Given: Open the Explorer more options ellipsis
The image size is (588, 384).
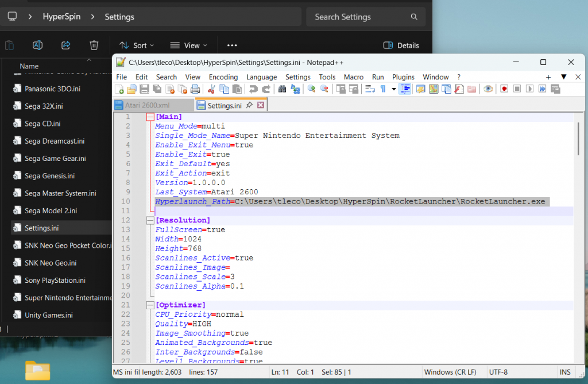Looking at the screenshot, I should 232,45.
